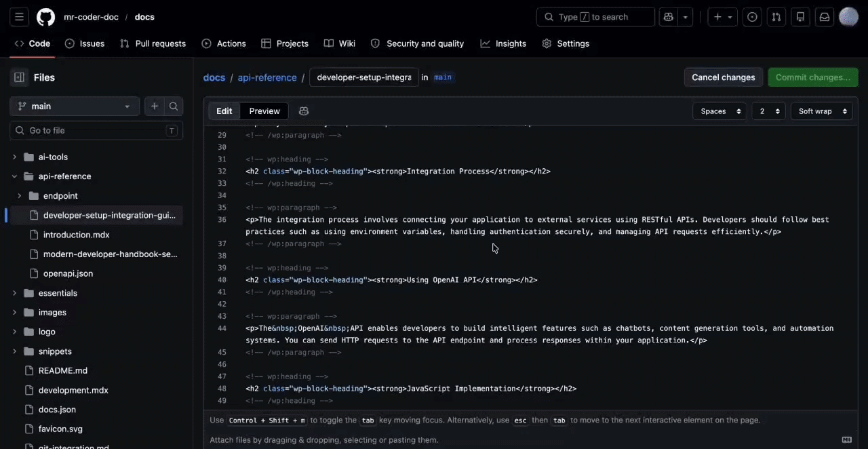
Task: Switch to the Issues tab
Action: click(x=85, y=43)
